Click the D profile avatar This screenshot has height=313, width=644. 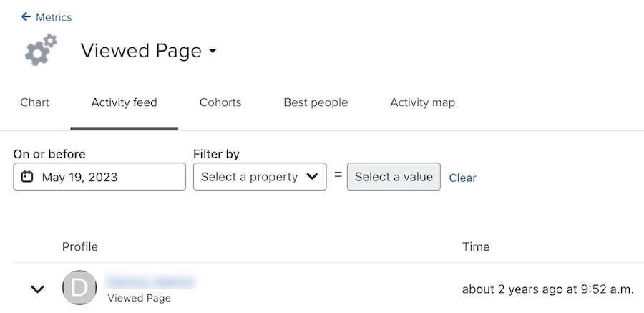79,288
